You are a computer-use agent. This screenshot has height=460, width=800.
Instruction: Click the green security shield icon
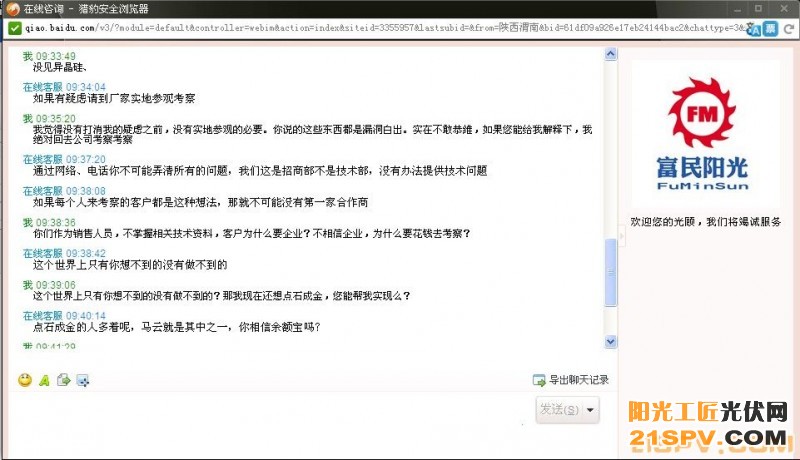[13, 28]
